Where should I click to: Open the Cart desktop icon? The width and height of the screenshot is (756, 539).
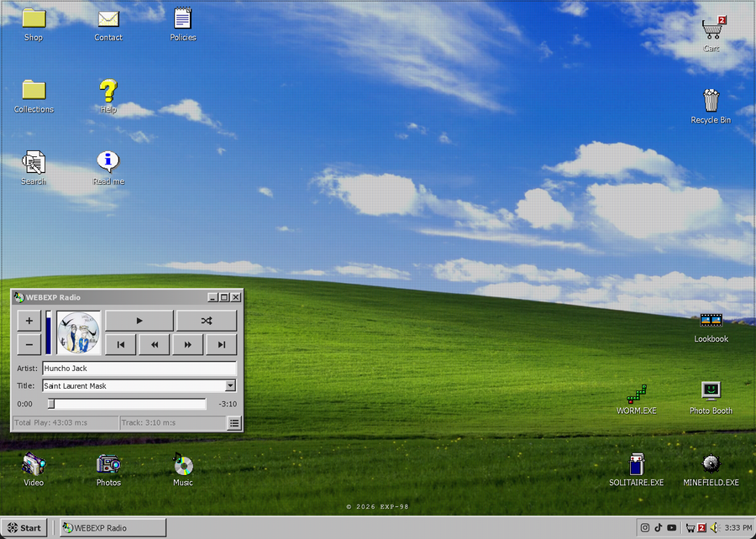713,28
